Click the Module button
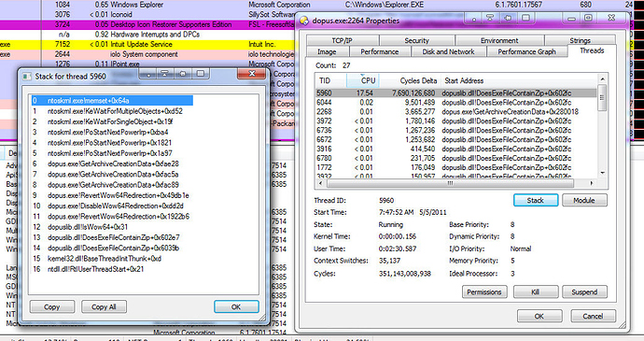The image size is (644, 341). click(x=584, y=200)
